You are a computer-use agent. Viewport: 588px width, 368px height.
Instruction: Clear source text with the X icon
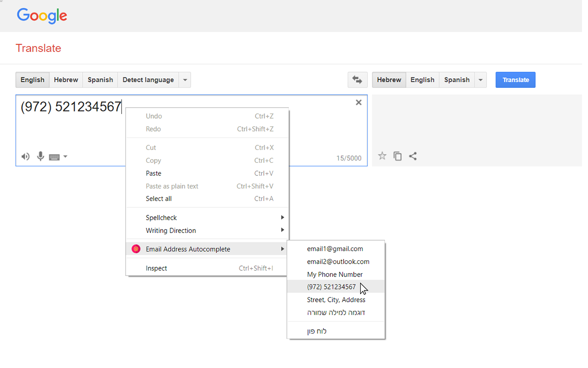tap(359, 103)
